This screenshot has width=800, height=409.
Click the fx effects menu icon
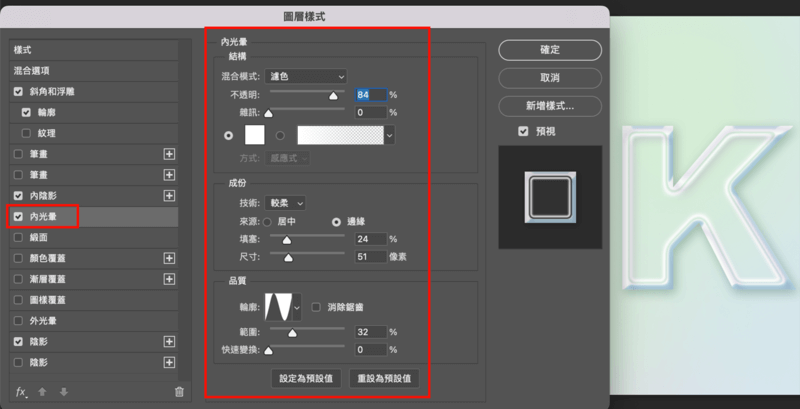tap(20, 392)
